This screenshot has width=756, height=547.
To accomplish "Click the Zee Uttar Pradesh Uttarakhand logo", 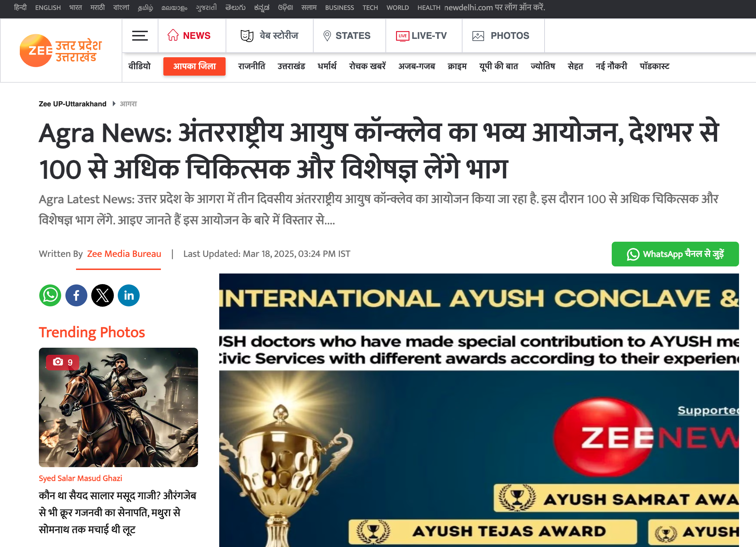I will pyautogui.click(x=61, y=51).
